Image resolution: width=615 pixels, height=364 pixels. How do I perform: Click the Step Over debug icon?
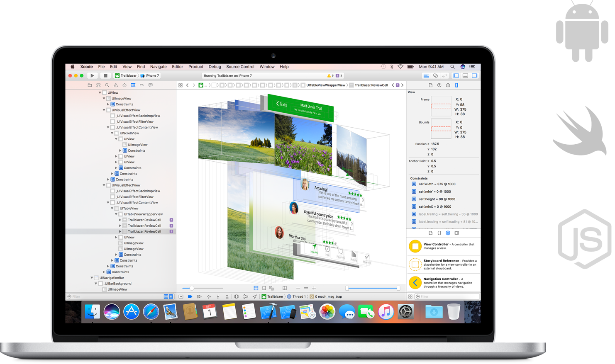[209, 296]
